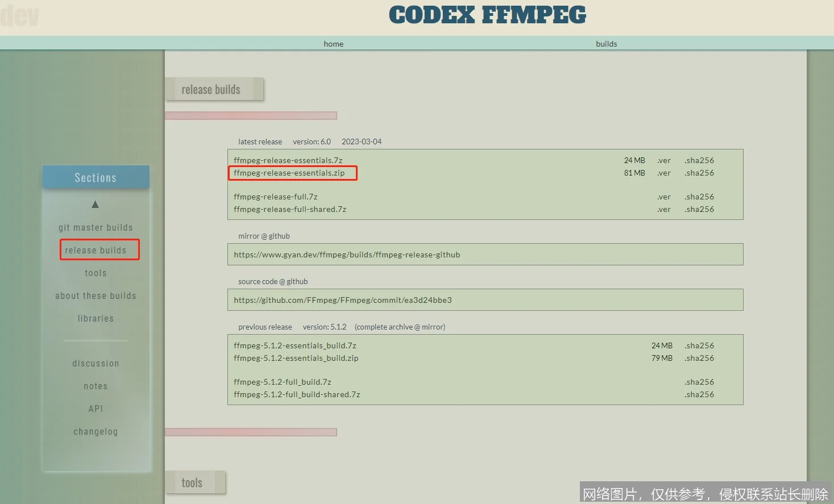Click the CODEX FFMPEG site title
This screenshot has height=504, width=834.
487,15
